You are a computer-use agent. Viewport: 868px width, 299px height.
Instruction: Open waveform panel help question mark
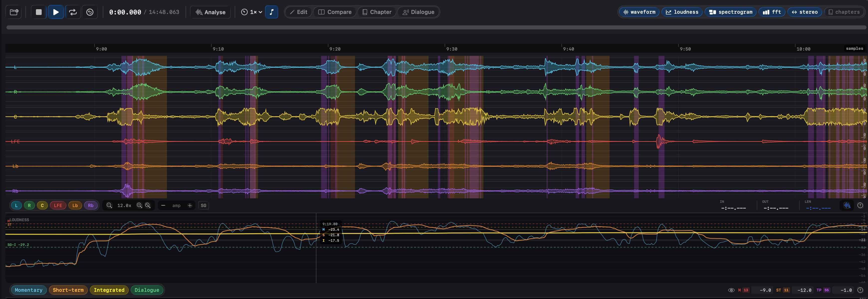click(860, 205)
